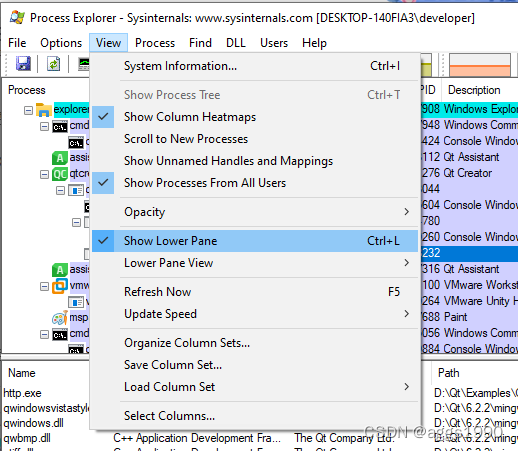Open the Help menu

point(314,43)
